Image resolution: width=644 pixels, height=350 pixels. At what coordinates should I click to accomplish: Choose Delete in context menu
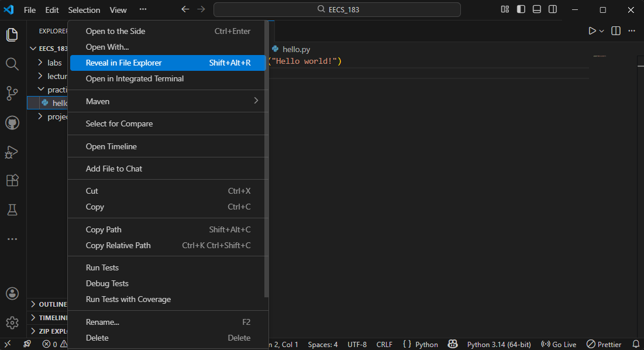(x=168, y=338)
